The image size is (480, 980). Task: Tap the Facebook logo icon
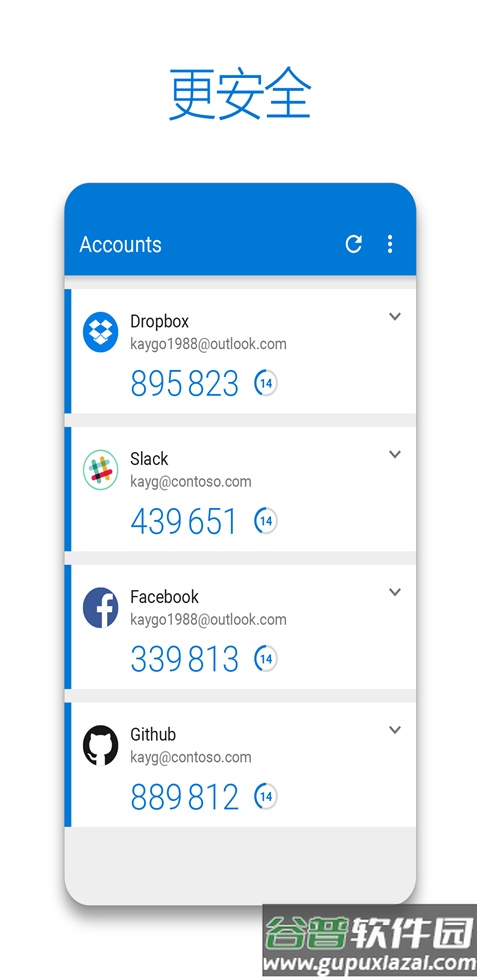(101, 608)
